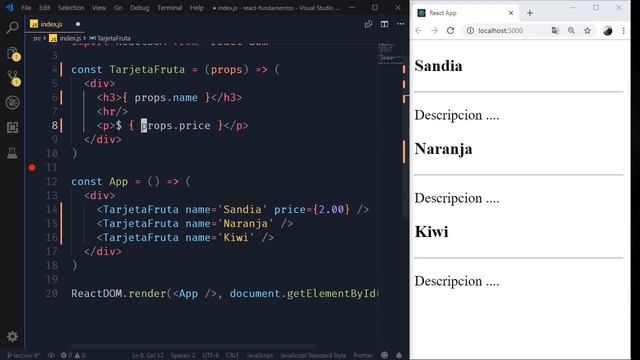This screenshot has height=360, width=640.
Task: Click the git branch in status bar
Action: [x=23, y=356]
